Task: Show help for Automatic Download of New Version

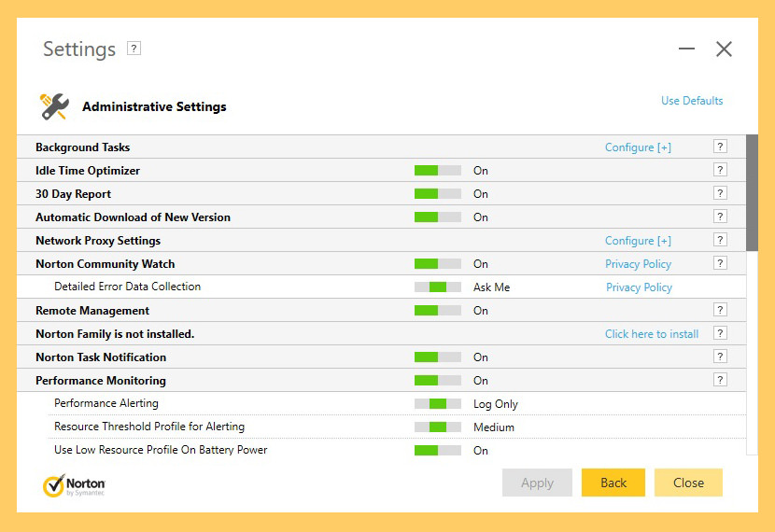Action: tap(720, 217)
